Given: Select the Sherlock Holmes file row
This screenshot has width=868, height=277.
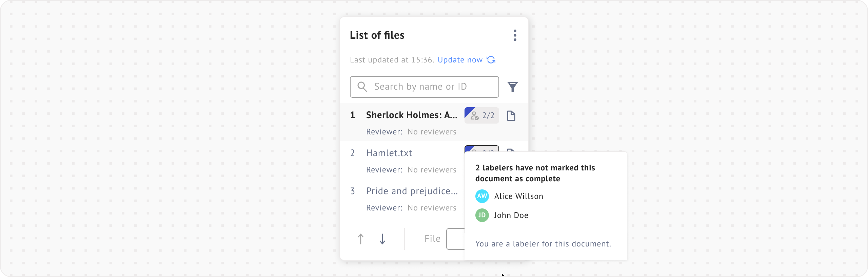Looking at the screenshot, I should [x=412, y=115].
